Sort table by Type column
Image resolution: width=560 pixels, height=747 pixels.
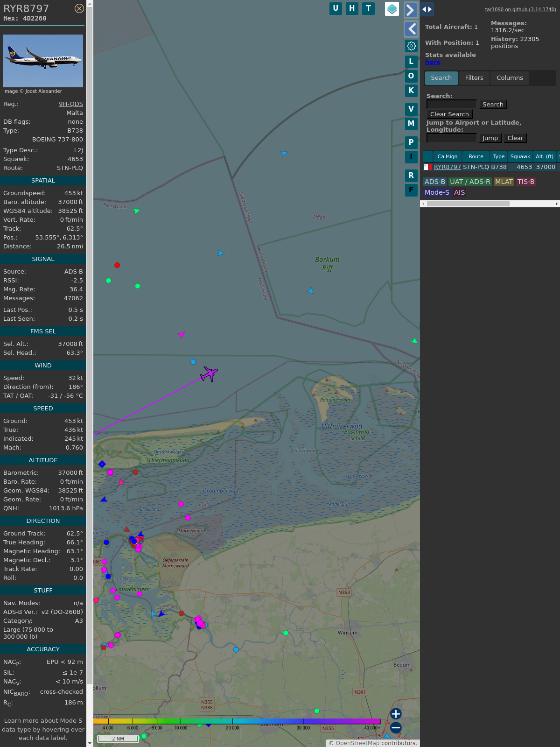pos(499,157)
